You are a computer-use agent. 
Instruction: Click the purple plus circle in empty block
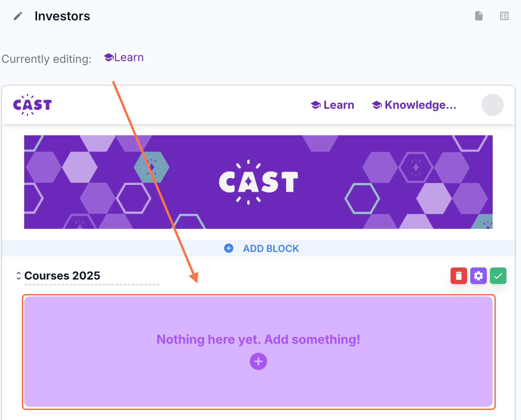tap(258, 361)
